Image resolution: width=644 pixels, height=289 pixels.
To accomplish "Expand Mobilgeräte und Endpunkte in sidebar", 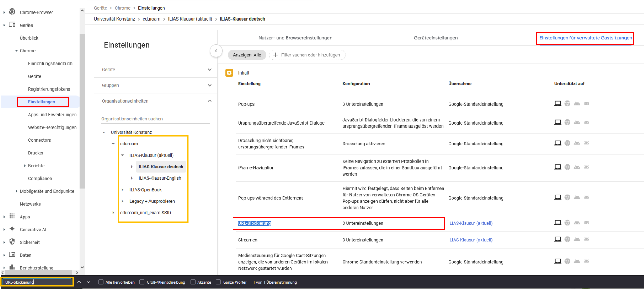I will (x=16, y=191).
